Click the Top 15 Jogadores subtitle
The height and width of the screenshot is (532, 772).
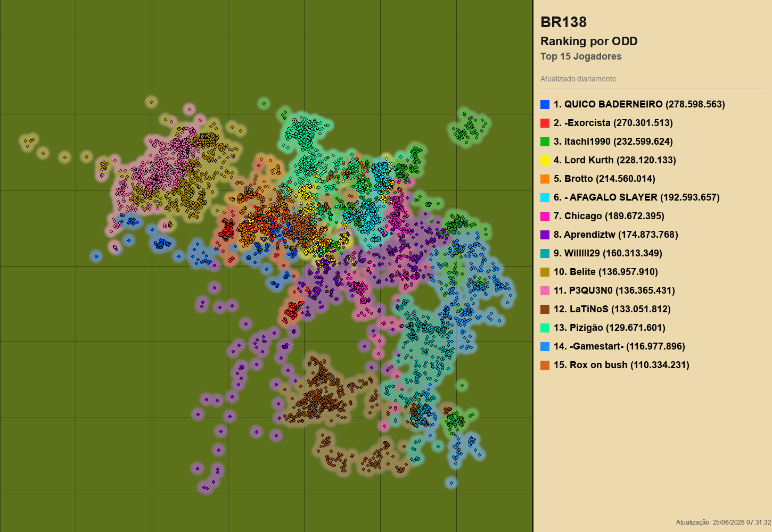tap(581, 56)
